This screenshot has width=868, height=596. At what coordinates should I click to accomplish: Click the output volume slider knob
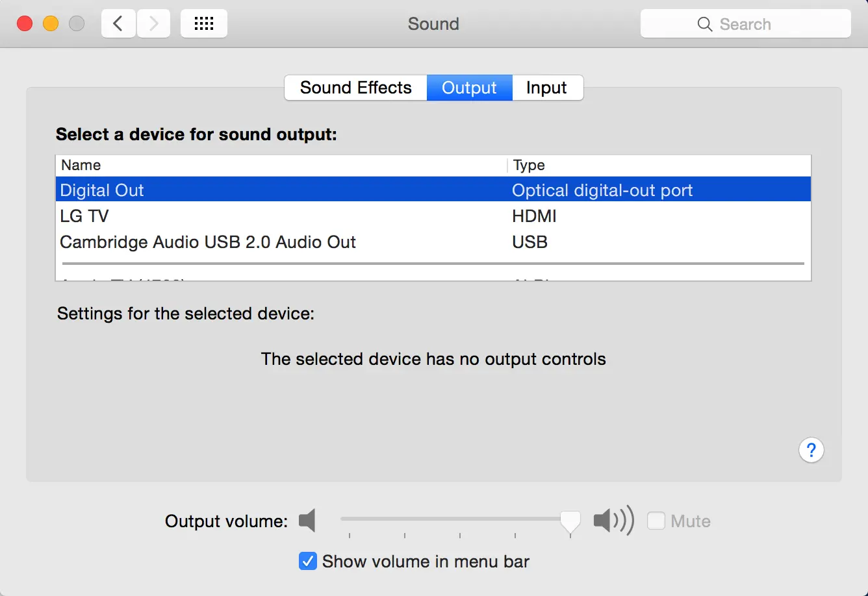click(x=570, y=521)
